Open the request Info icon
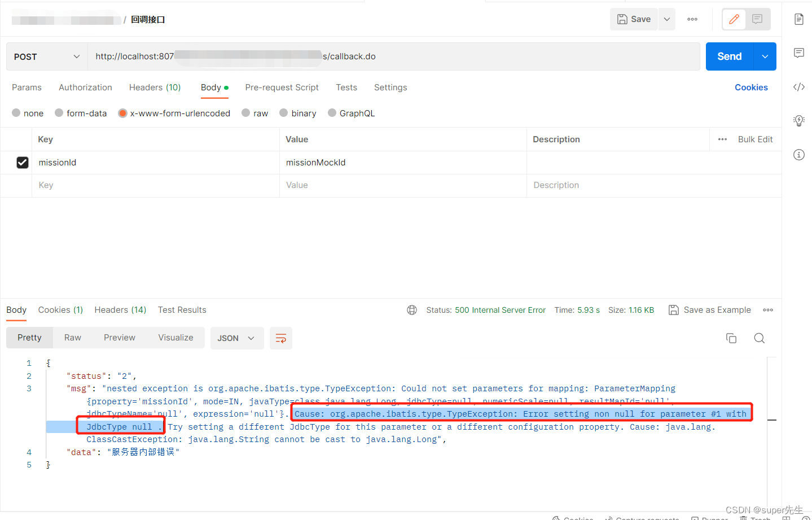This screenshot has width=812, height=520. click(x=798, y=155)
